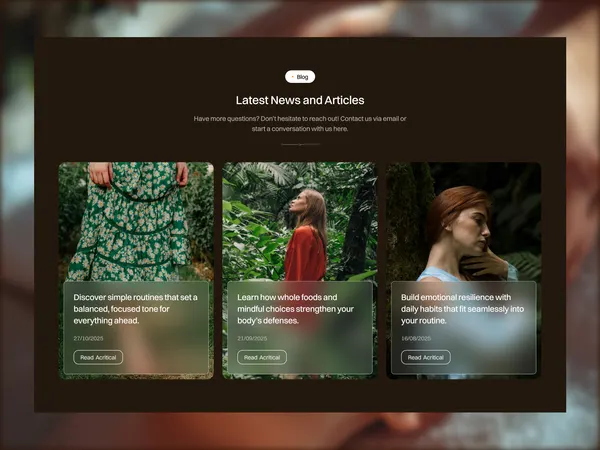Open Read Article for the 16/08/2025 post
The height and width of the screenshot is (450, 600).
pos(426,357)
